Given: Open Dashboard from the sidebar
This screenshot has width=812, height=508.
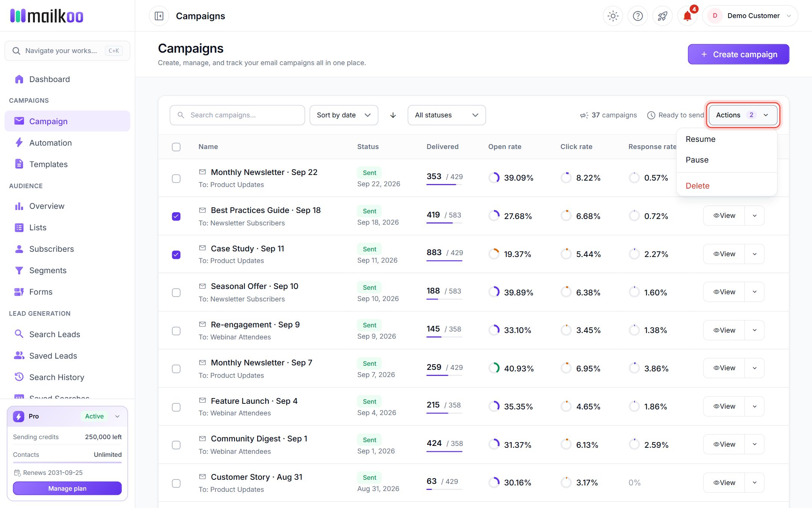Looking at the screenshot, I should point(67,79).
